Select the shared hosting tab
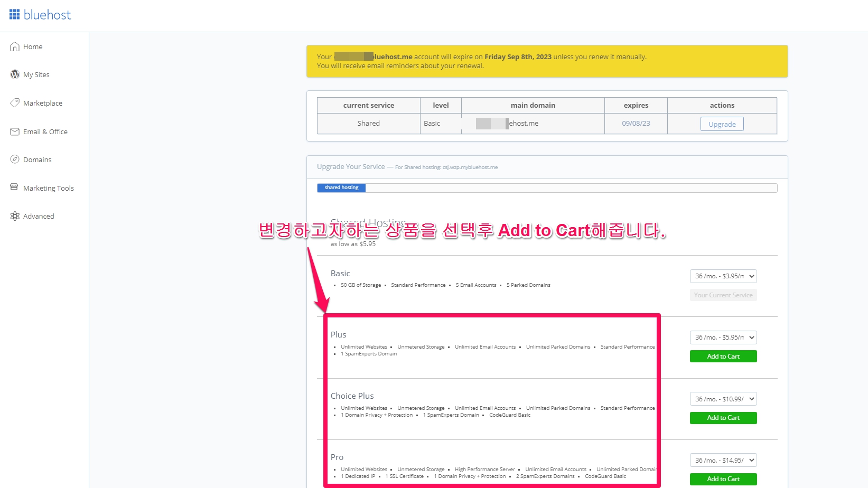 coord(341,187)
